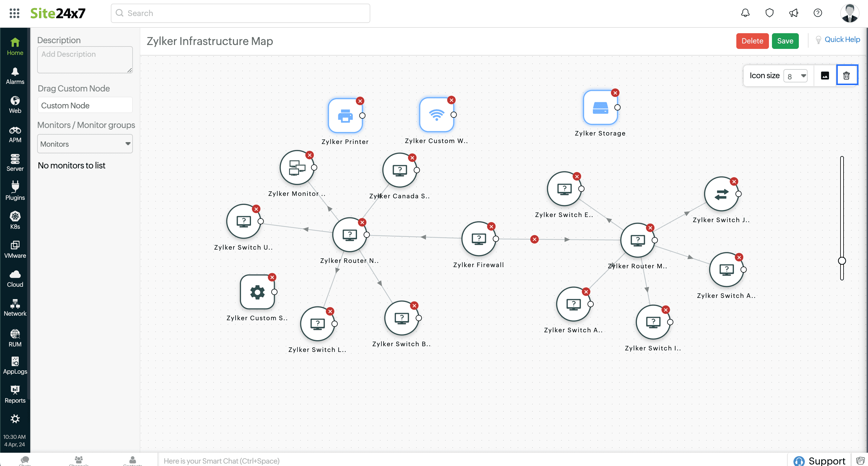Open the Contacts icon in bottom bar
868x466 pixels.
[132, 461]
